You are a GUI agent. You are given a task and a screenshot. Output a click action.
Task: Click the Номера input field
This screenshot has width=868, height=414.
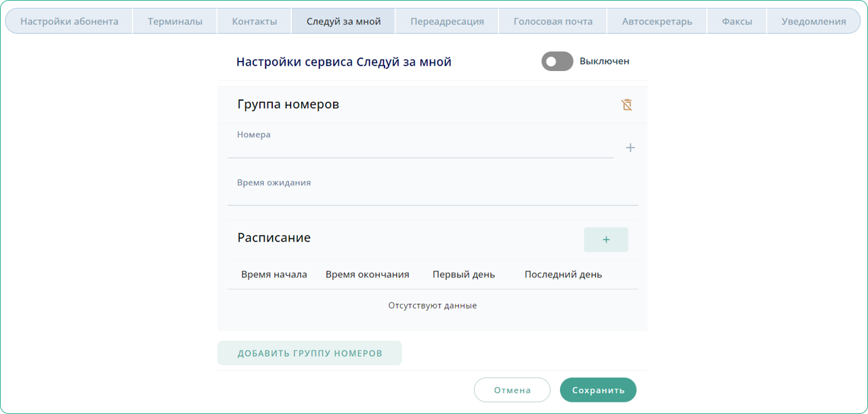[x=420, y=149]
